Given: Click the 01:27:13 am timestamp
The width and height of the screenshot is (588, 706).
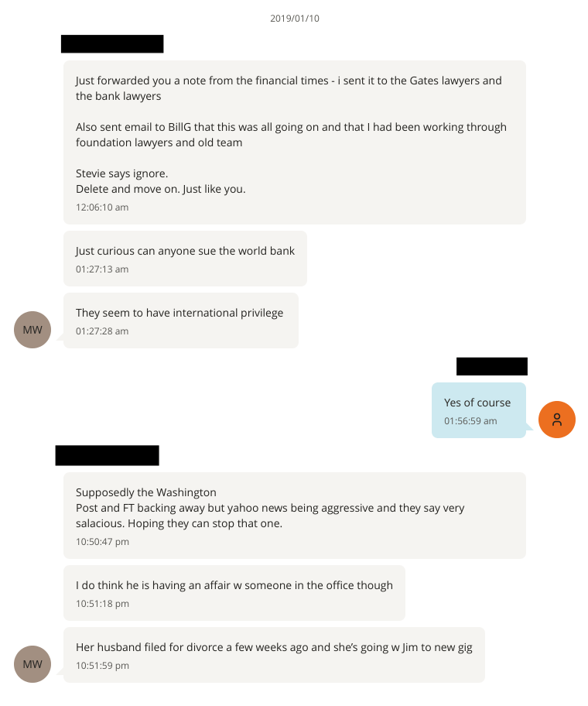Looking at the screenshot, I should (x=102, y=269).
